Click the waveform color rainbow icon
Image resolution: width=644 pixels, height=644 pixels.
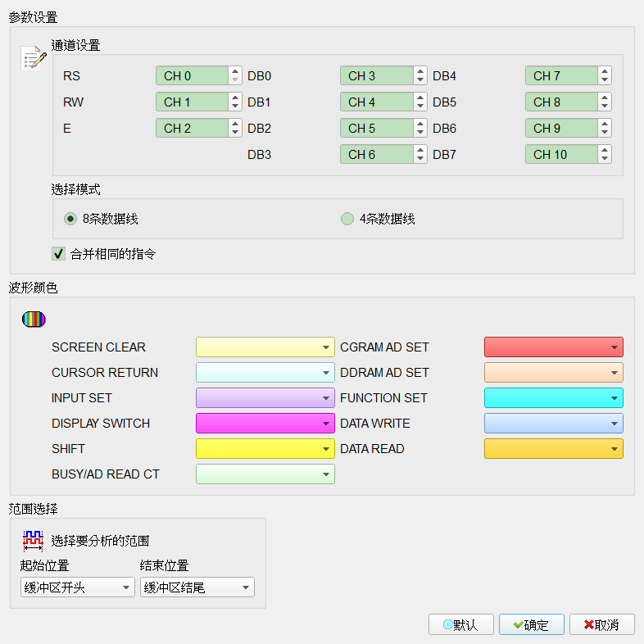click(x=34, y=319)
